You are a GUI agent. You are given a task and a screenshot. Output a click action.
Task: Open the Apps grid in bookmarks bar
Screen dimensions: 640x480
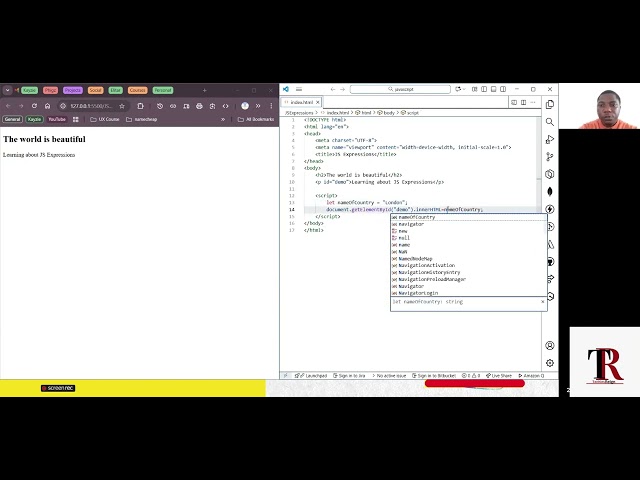pos(76,120)
